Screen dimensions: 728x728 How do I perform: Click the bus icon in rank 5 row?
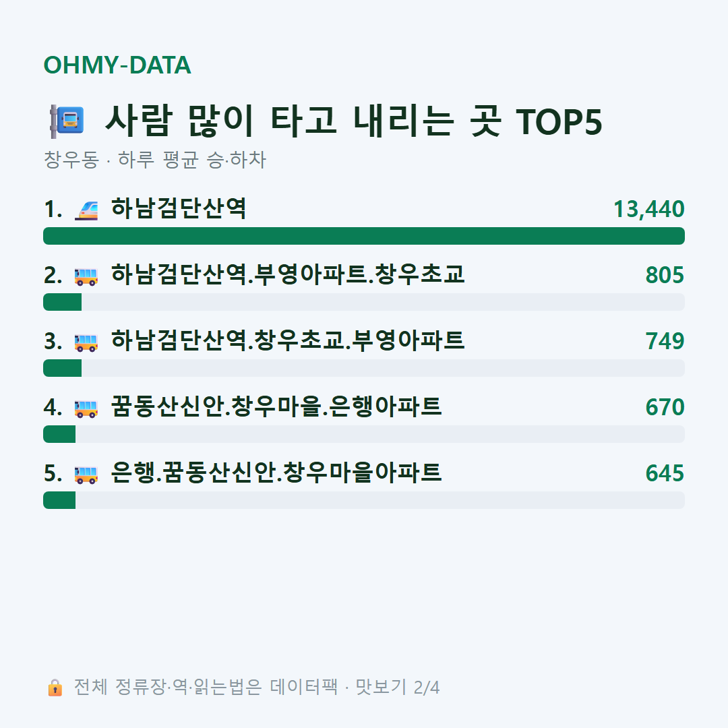(x=86, y=475)
